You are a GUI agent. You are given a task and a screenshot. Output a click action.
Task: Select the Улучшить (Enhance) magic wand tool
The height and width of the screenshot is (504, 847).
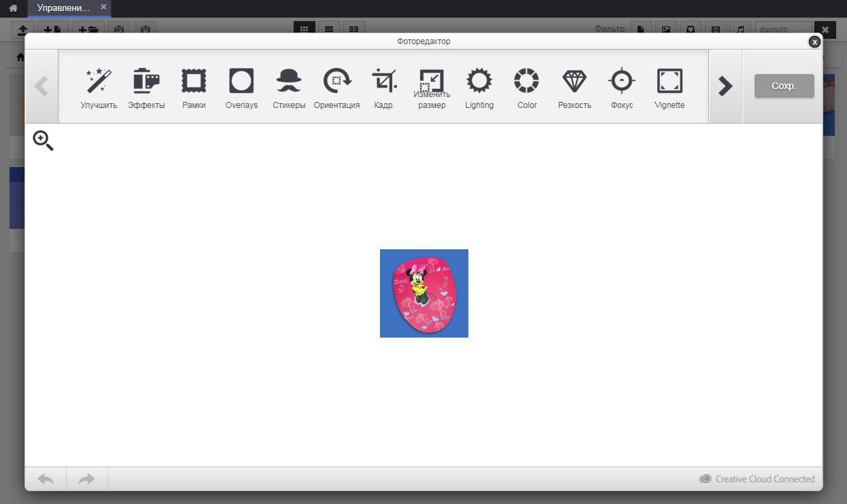point(99,88)
